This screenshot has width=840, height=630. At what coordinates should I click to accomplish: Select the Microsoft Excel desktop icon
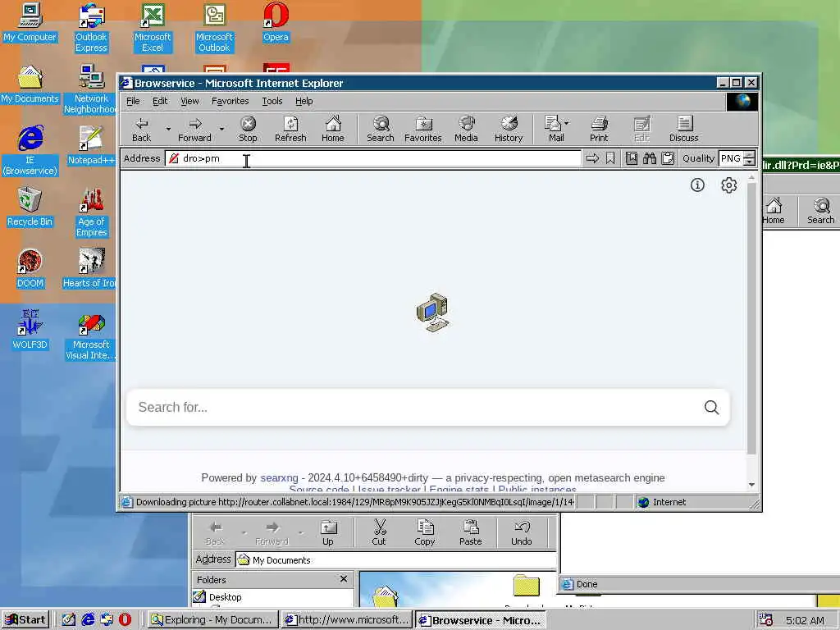[x=153, y=28]
